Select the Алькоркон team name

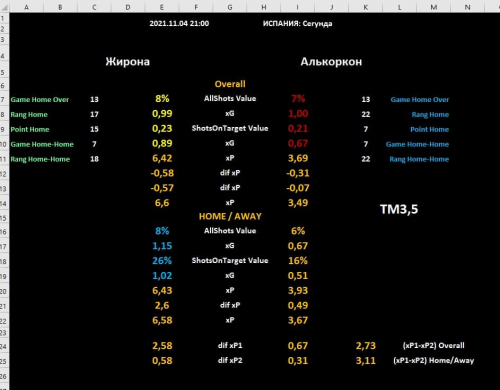tap(331, 62)
